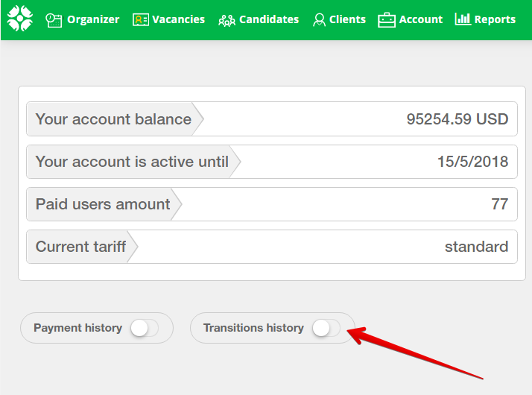Click the Vacancies ID card icon

click(x=141, y=20)
